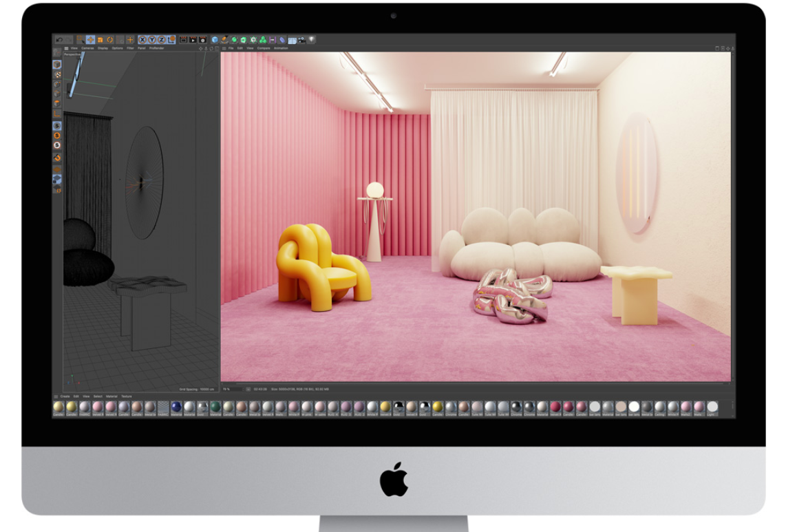Open the Material Manager Texture menu
The image size is (786, 532).
(x=127, y=396)
